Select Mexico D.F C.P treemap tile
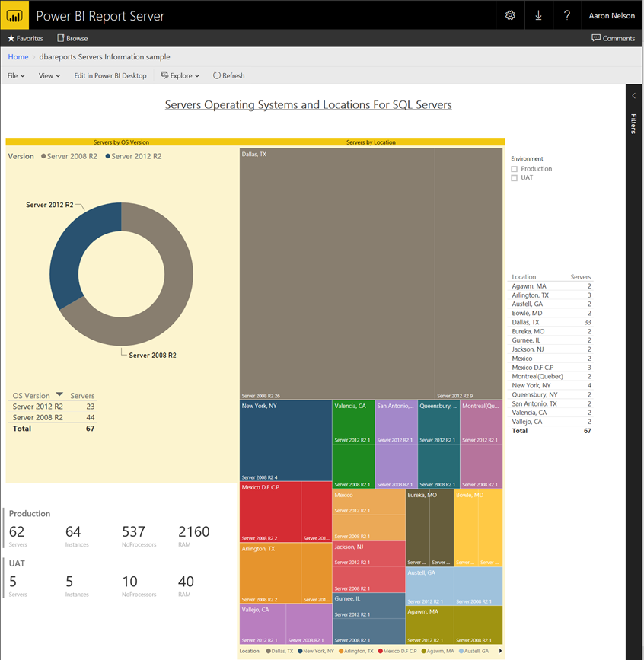 [x=285, y=512]
